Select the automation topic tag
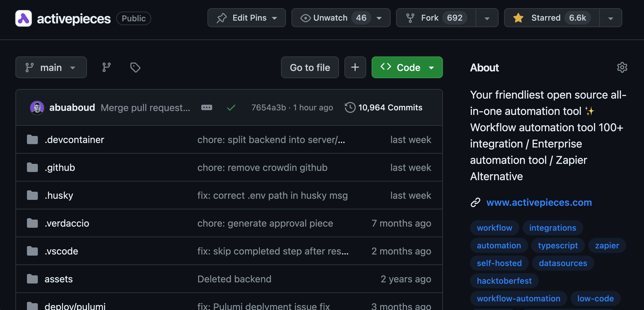644x310 pixels. pyautogui.click(x=499, y=245)
